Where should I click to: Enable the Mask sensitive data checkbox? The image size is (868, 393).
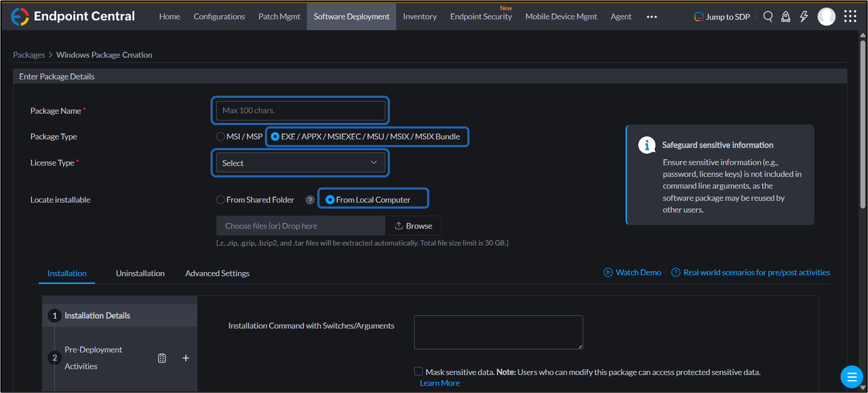pos(418,371)
